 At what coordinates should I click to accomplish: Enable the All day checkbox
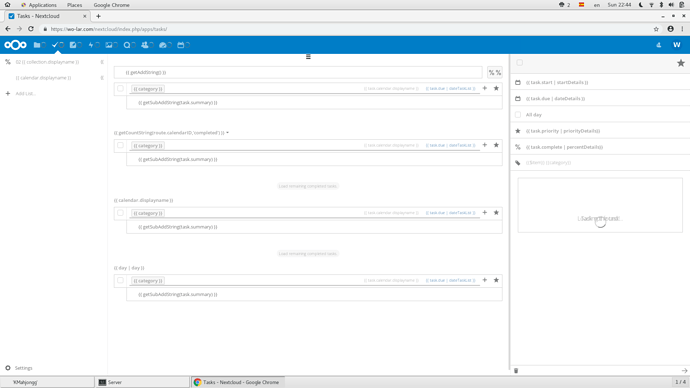coord(518,115)
